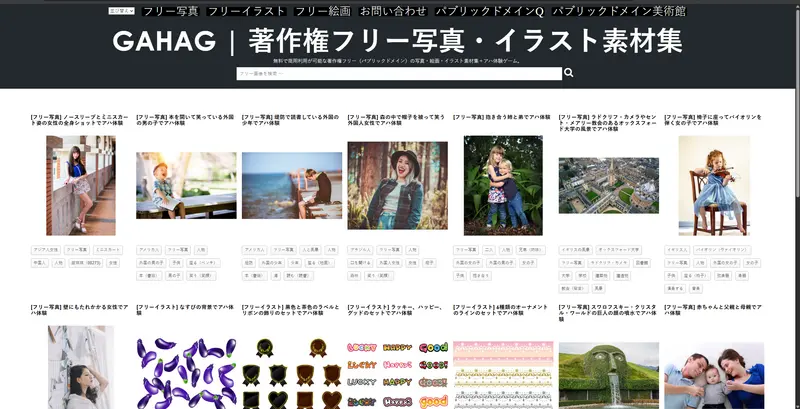This screenshot has height=409, width=800.
Task: Open title 椅子に座ってバイオリンを弾く女の子
Action: pos(713,120)
